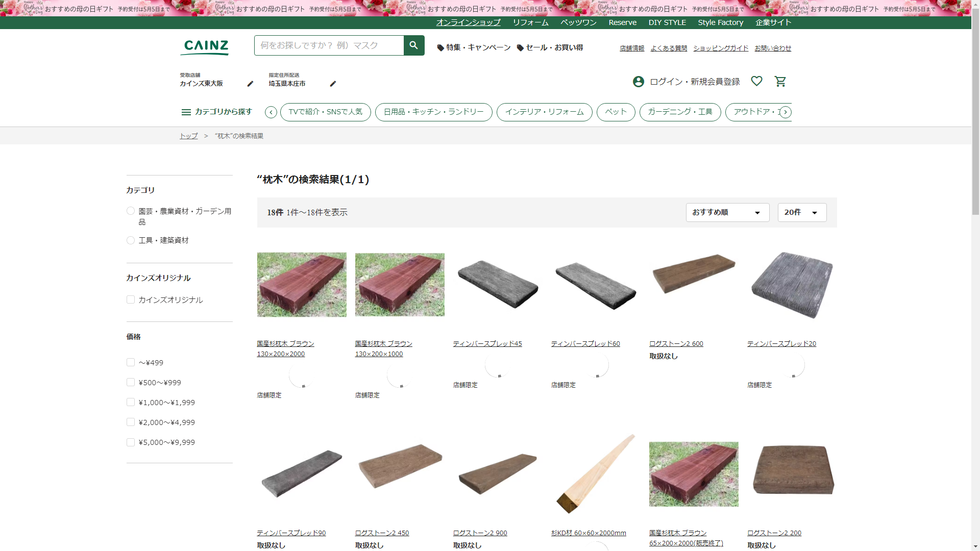Click the account profile icon
The height and width of the screenshot is (551, 980).
[638, 82]
